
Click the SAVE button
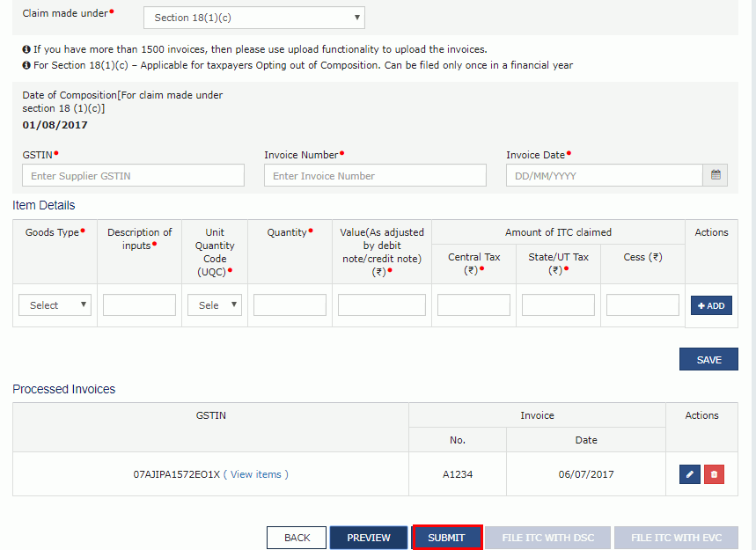click(708, 359)
